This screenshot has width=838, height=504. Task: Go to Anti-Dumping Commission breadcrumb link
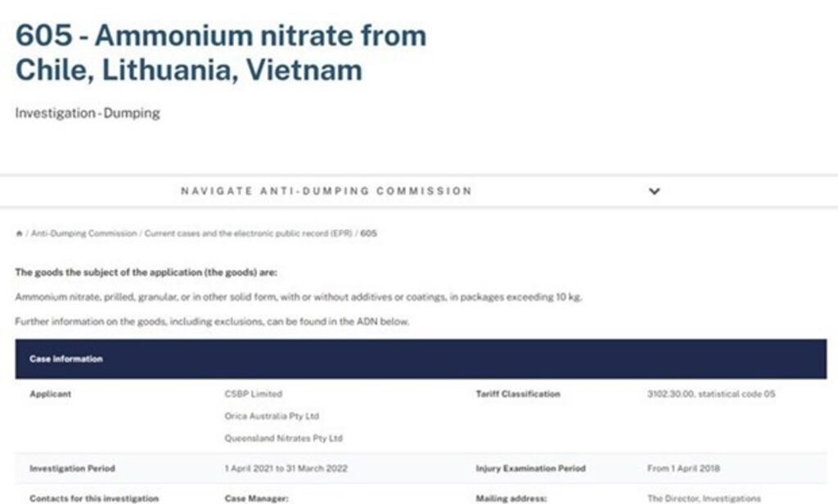point(84,234)
